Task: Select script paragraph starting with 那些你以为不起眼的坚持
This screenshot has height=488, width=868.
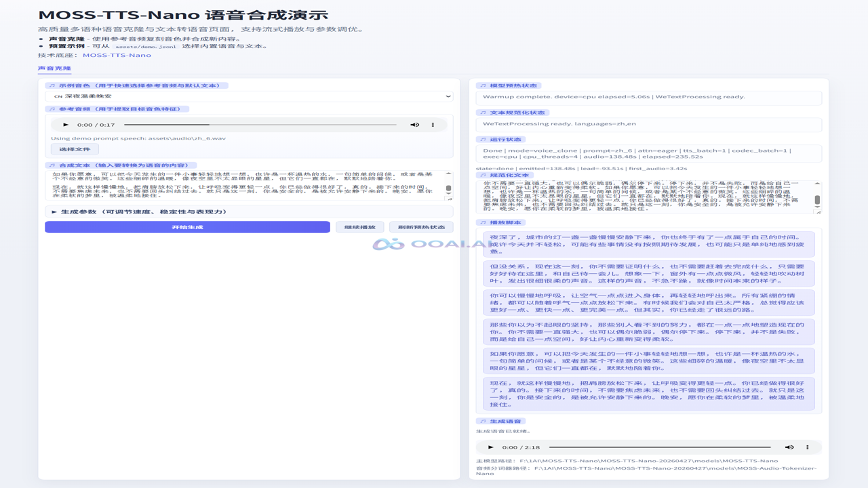Action: [x=649, y=332]
